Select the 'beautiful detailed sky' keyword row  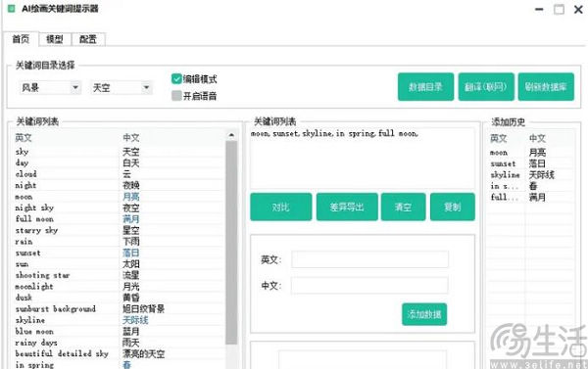tap(119, 354)
